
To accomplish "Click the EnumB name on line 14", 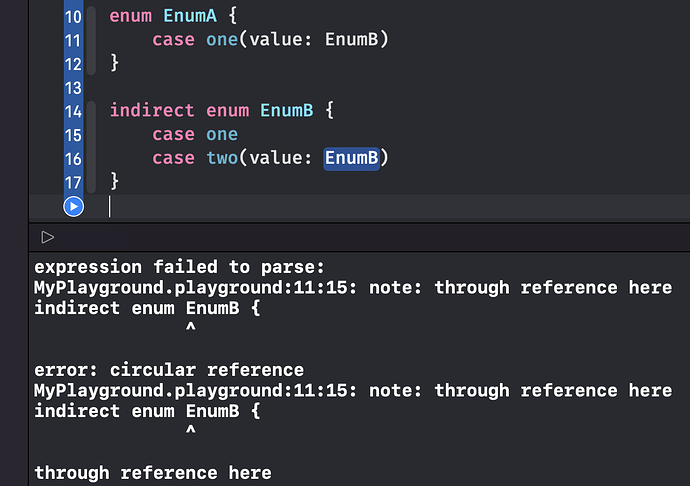I will pyautogui.click(x=286, y=110).
